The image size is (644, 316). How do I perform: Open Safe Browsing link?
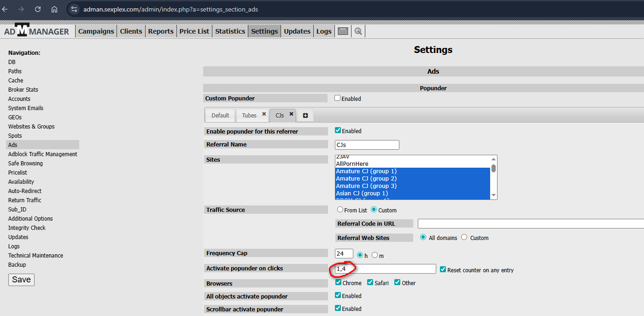pyautogui.click(x=25, y=163)
